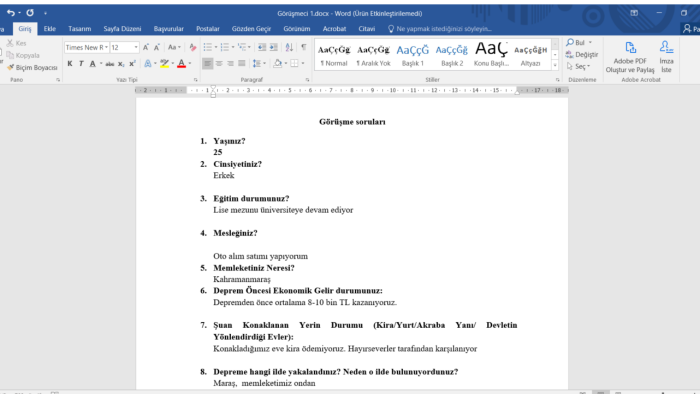This screenshot has height=394, width=700.
Task: Apply the Başlık 1 style
Action: pyautogui.click(x=412, y=55)
